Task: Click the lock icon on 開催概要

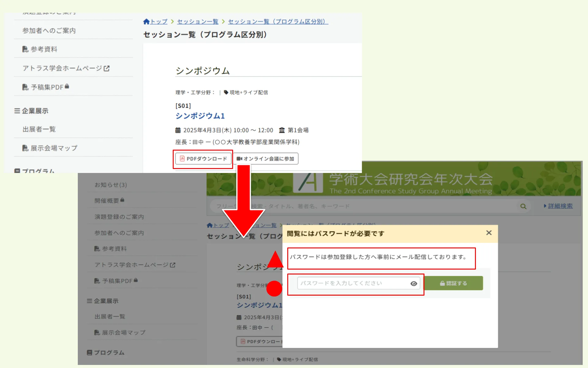Action: pos(123,200)
